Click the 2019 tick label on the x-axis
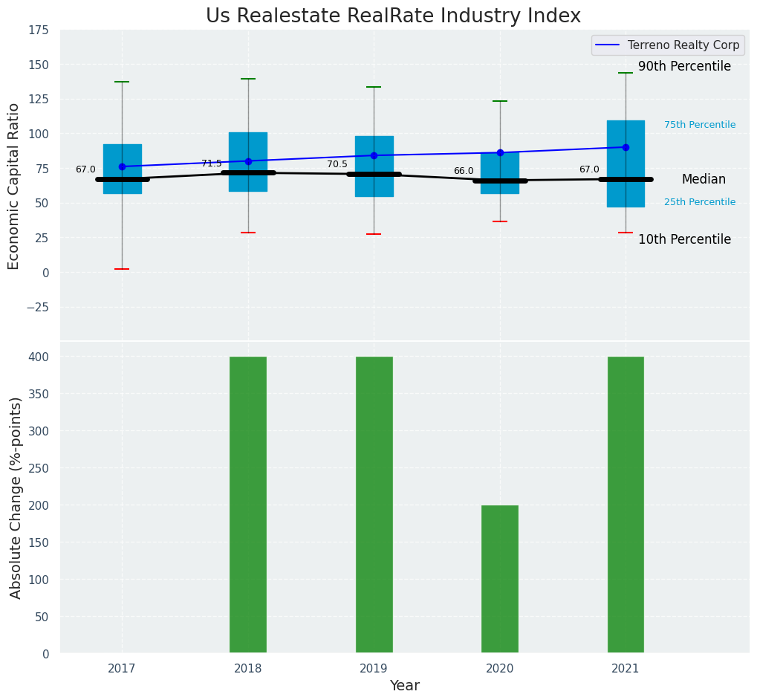The image size is (757, 700). click(374, 669)
